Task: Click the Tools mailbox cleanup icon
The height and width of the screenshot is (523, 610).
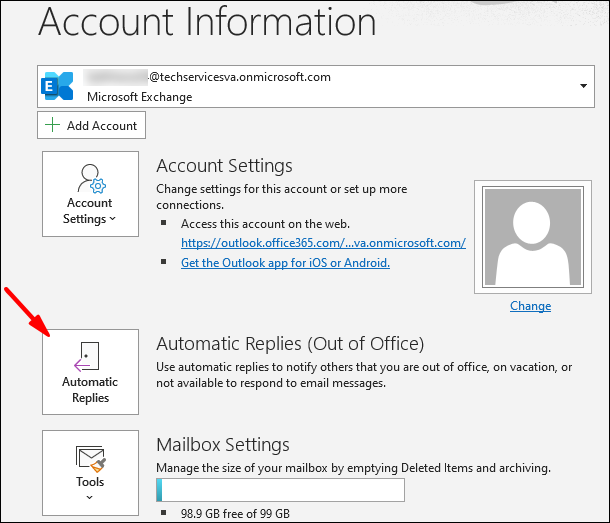Action: pyautogui.click(x=90, y=460)
